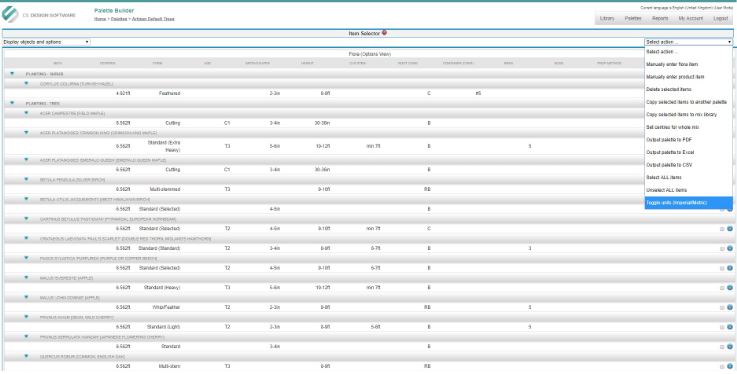This screenshot has width=737, height=374.
Task: Follow the Palettes breadcrumb link
Action: [x=119, y=19]
